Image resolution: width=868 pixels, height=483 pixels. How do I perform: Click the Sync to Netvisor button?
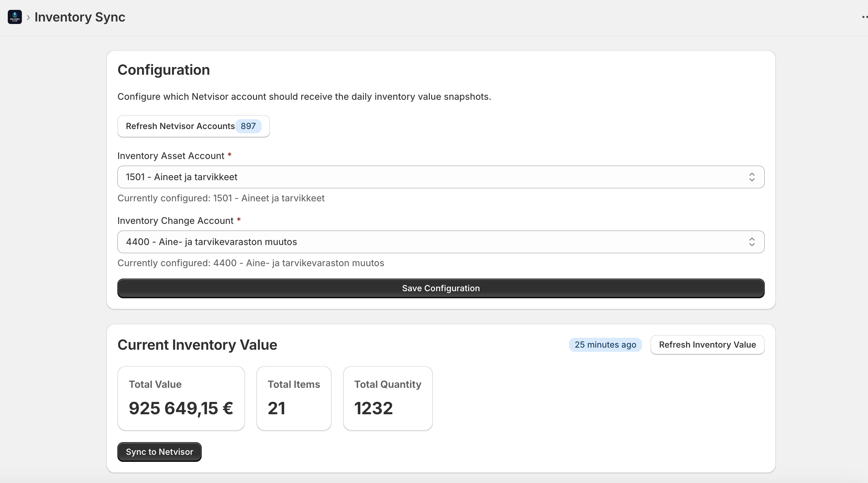pos(159,452)
